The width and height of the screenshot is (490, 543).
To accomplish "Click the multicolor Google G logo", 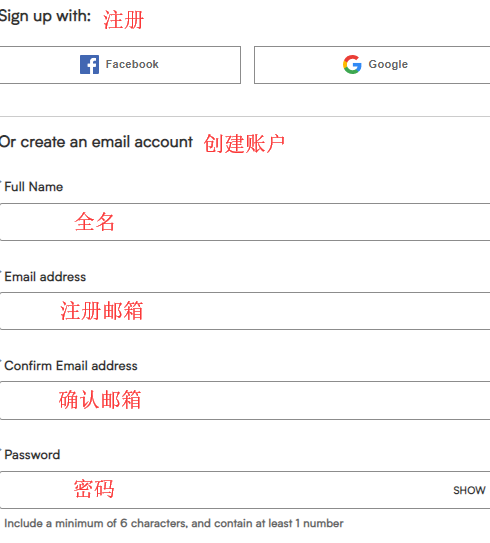I will pyautogui.click(x=352, y=64).
